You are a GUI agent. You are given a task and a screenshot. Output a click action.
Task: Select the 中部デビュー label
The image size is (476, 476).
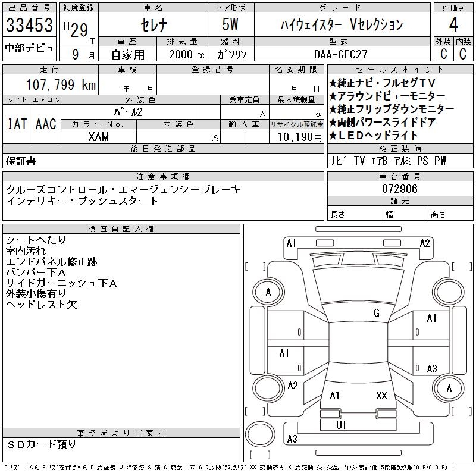[29, 48]
